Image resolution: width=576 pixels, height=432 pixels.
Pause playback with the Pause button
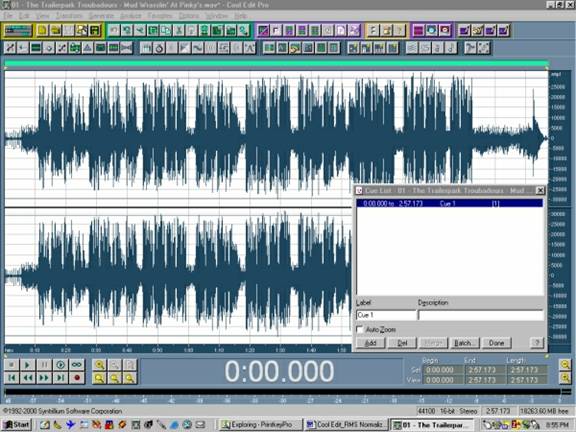tap(44, 364)
